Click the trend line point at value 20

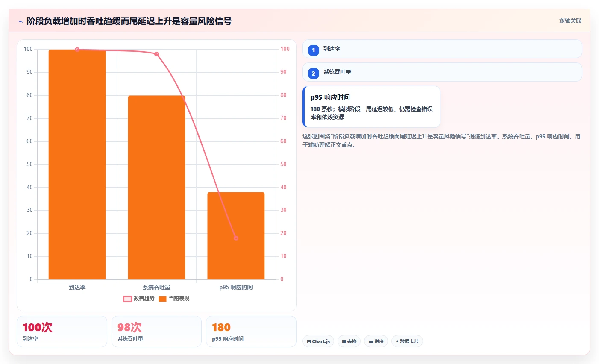tap(236, 238)
